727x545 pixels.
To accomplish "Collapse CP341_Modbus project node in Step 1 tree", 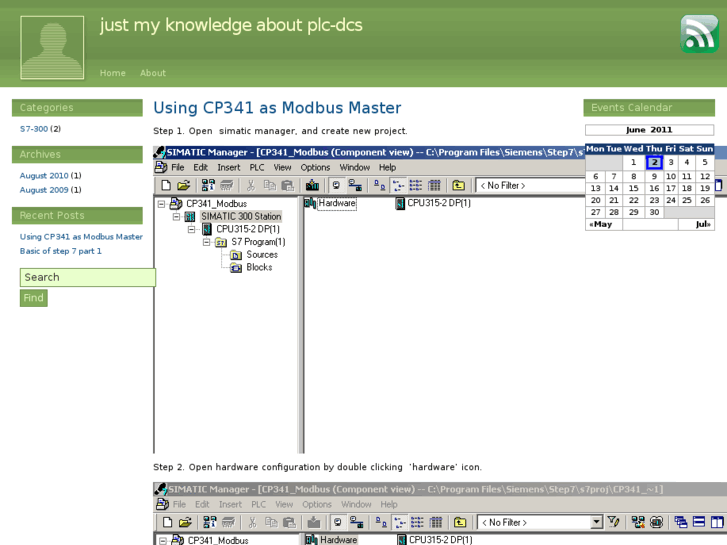I will [x=161, y=204].
